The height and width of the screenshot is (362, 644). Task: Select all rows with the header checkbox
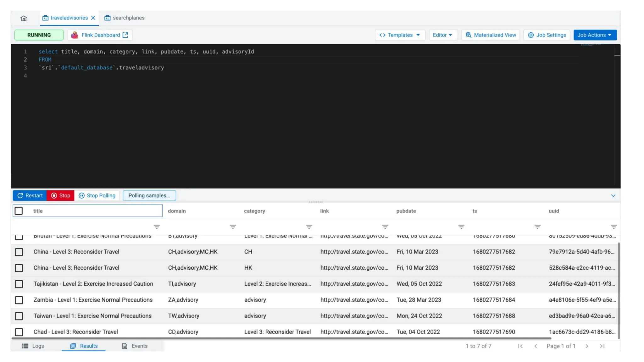19,211
